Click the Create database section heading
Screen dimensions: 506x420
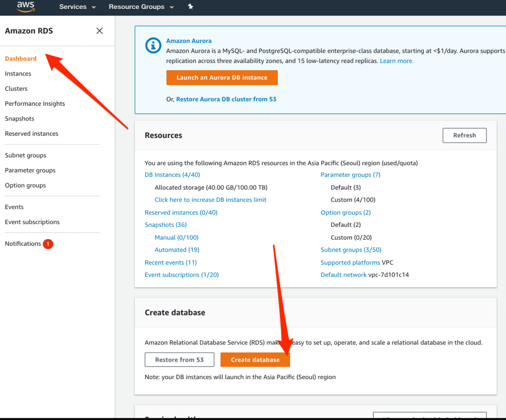coord(175,313)
